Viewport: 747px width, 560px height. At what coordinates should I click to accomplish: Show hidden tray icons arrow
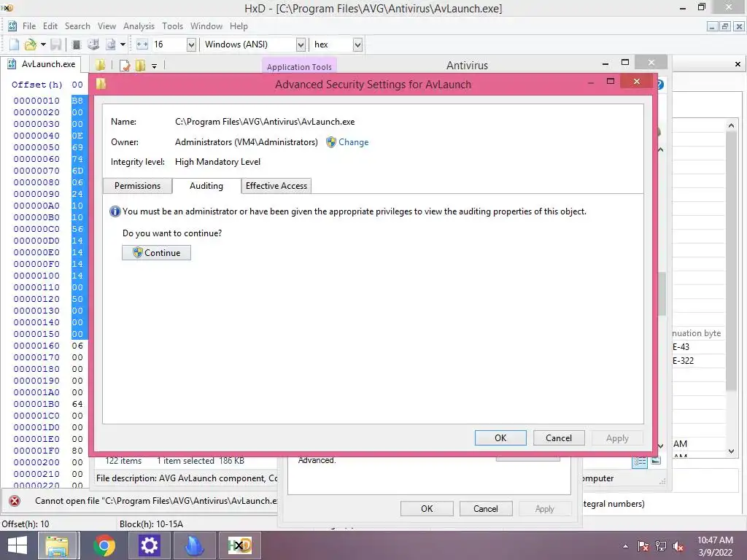(625, 546)
